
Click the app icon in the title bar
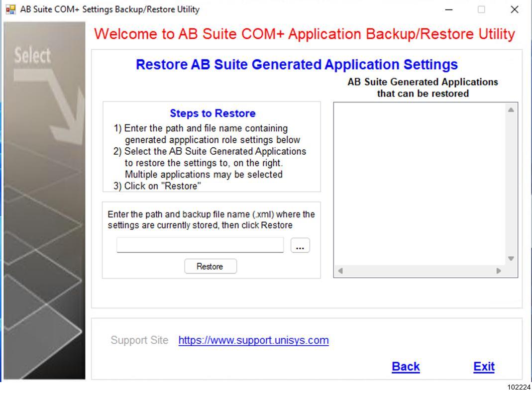coord(10,9)
